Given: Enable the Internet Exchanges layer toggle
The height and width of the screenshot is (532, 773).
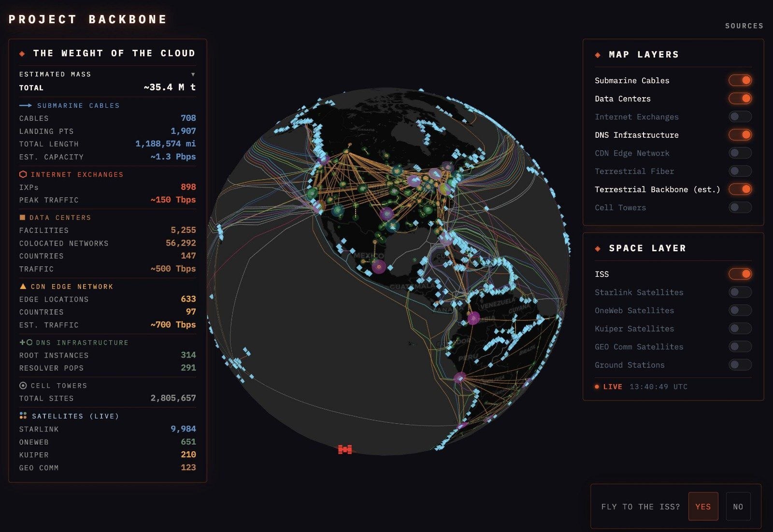Looking at the screenshot, I should [740, 116].
